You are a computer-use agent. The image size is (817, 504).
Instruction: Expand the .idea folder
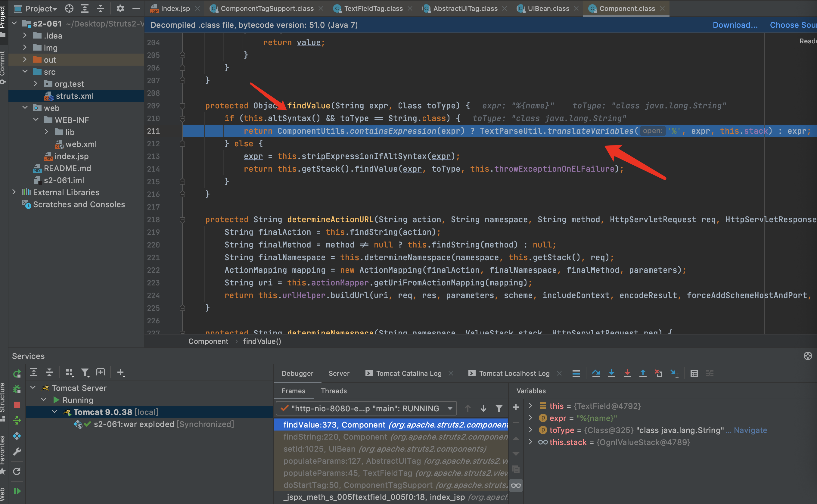pos(25,35)
